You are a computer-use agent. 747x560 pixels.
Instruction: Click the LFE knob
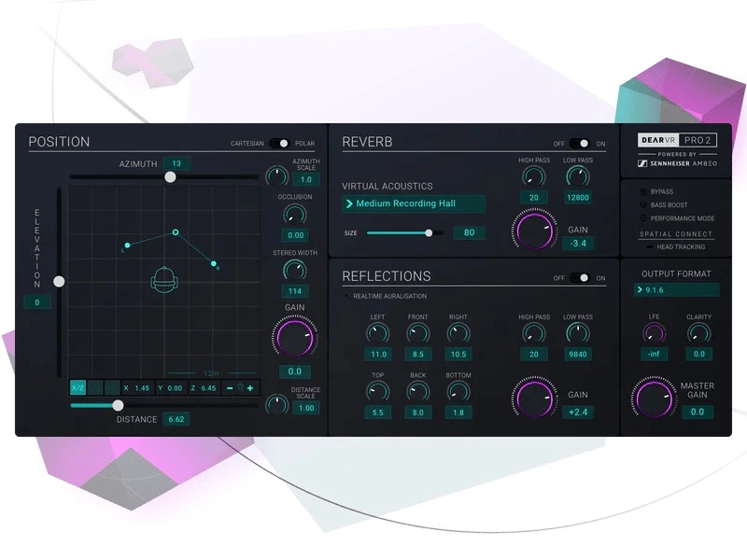click(x=654, y=333)
